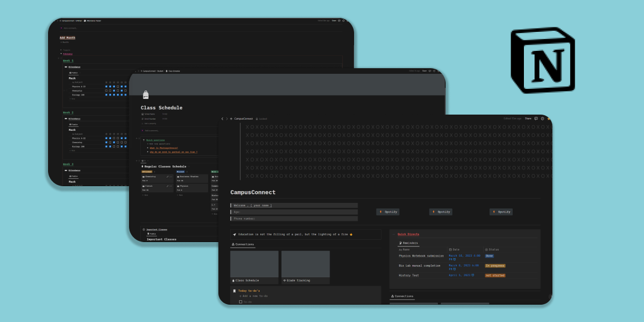Open the Important Classes link
This screenshot has height=322, width=644.
(x=157, y=229)
